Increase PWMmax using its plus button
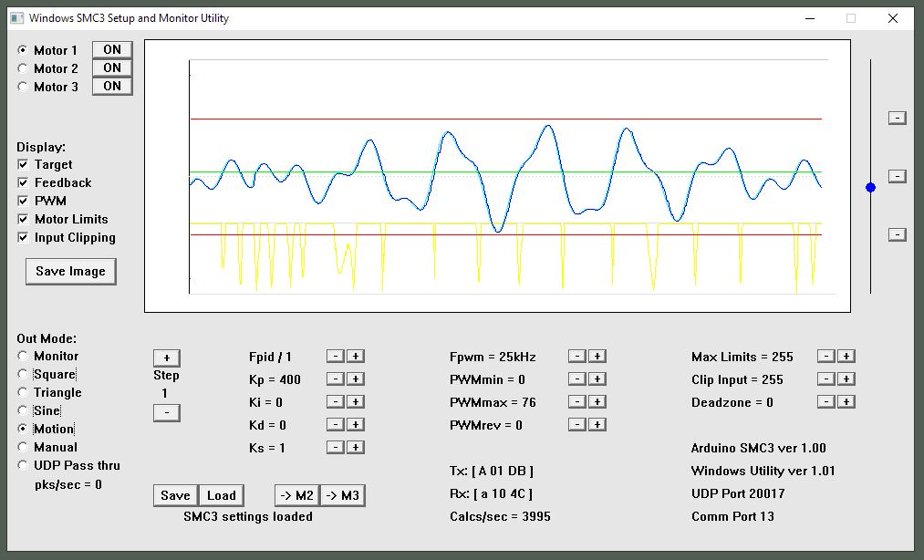The height and width of the screenshot is (560, 924). (x=597, y=401)
